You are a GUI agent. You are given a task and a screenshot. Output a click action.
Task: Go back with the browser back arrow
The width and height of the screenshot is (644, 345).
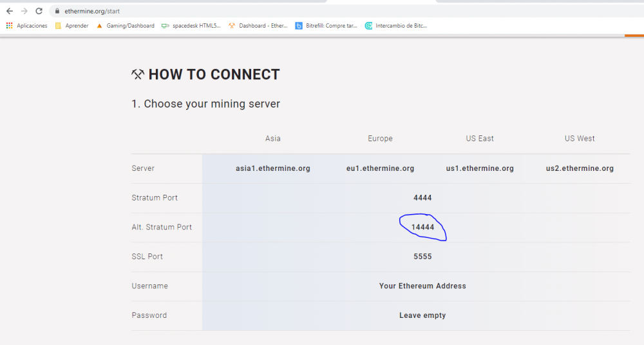pyautogui.click(x=10, y=11)
